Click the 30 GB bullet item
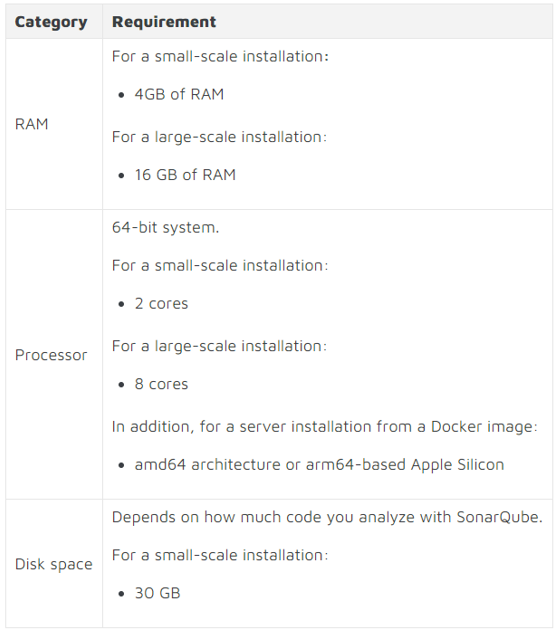 click(x=157, y=593)
